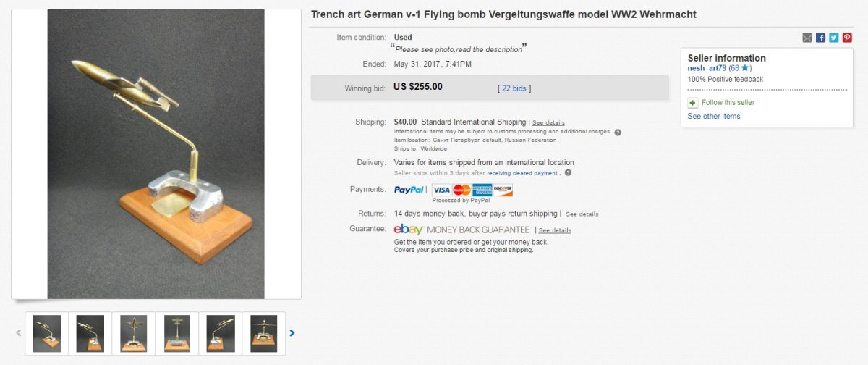Share the listing on Twitter
Screen dimensions: 868x365
click(x=833, y=38)
